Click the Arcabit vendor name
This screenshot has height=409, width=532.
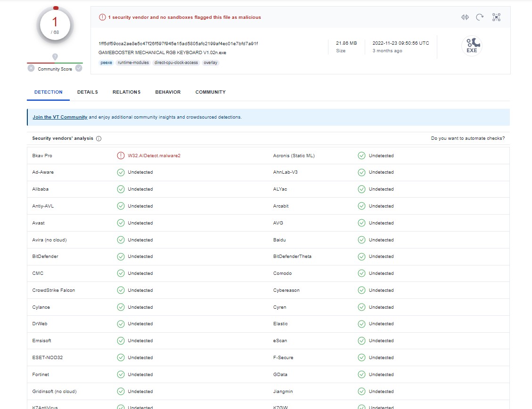[x=281, y=206]
